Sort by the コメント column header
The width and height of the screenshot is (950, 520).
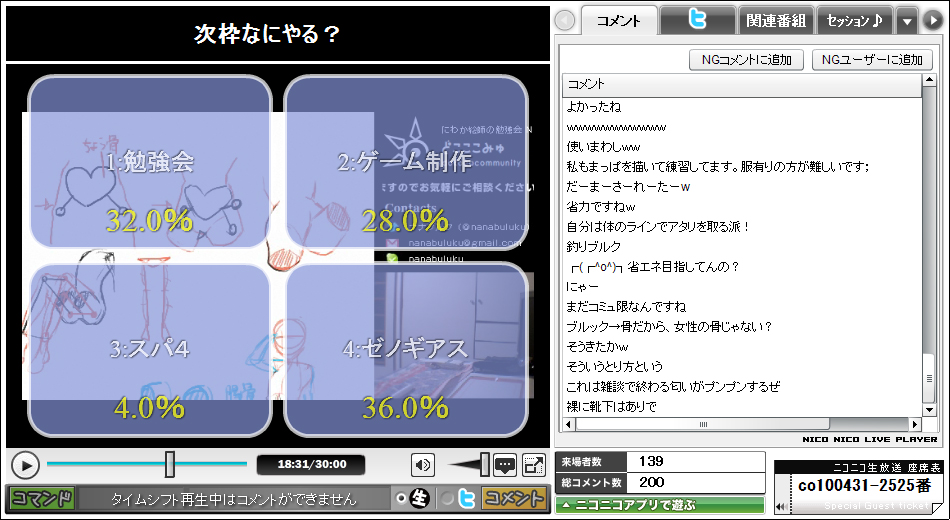[742, 84]
